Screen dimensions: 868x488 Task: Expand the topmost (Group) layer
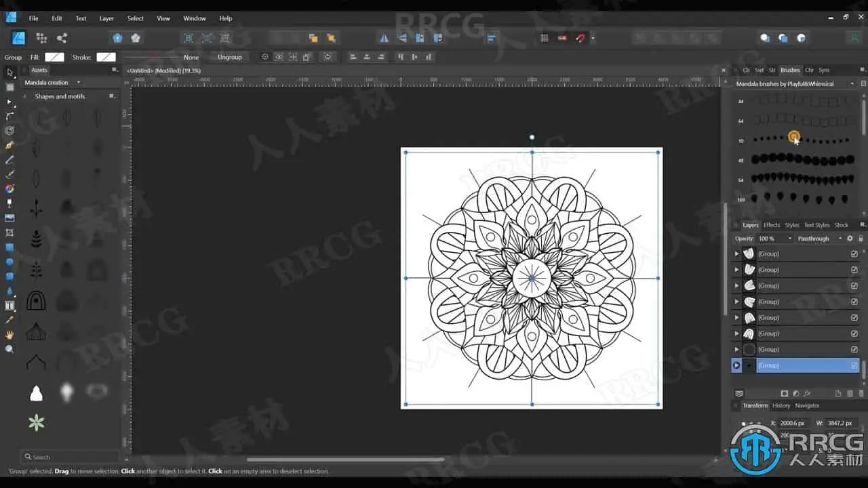click(737, 253)
